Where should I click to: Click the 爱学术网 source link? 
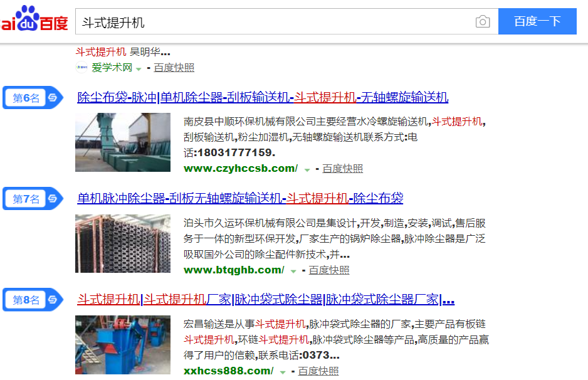tap(112, 68)
